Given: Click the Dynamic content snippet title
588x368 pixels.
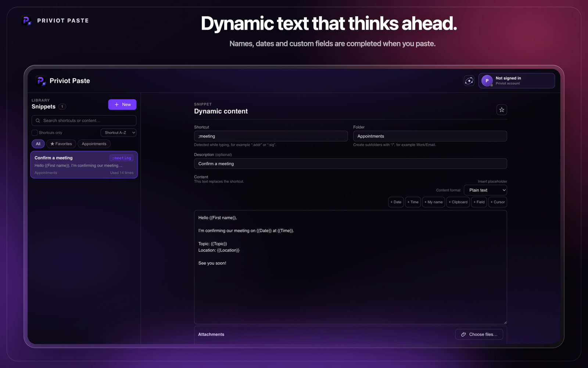Looking at the screenshot, I should coord(221,111).
